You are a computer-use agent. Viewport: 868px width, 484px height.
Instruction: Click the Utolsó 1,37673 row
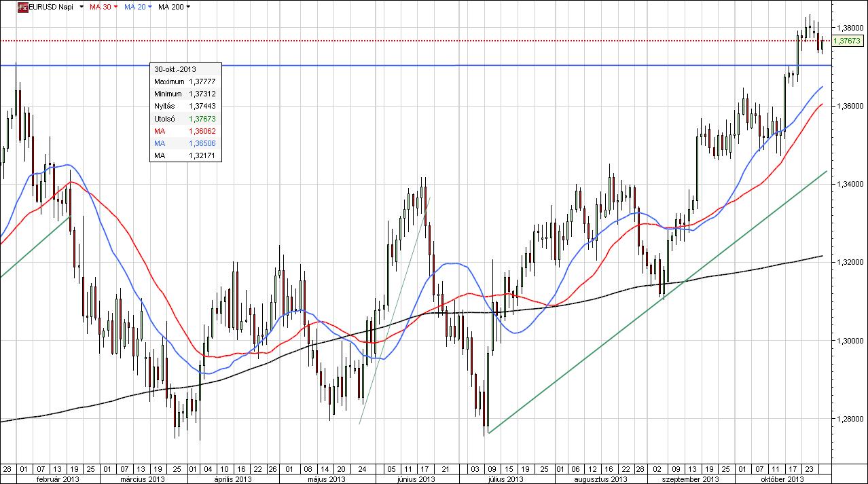pyautogui.click(x=185, y=119)
